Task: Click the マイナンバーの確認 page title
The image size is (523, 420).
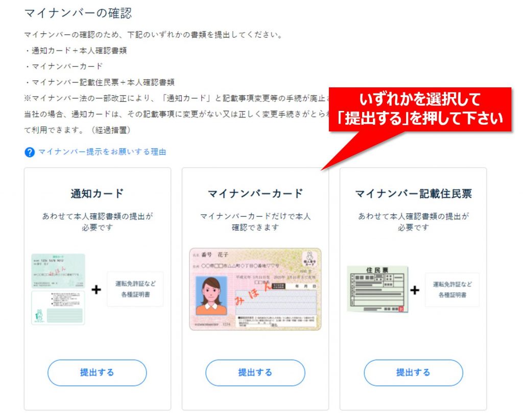Action: [x=78, y=13]
